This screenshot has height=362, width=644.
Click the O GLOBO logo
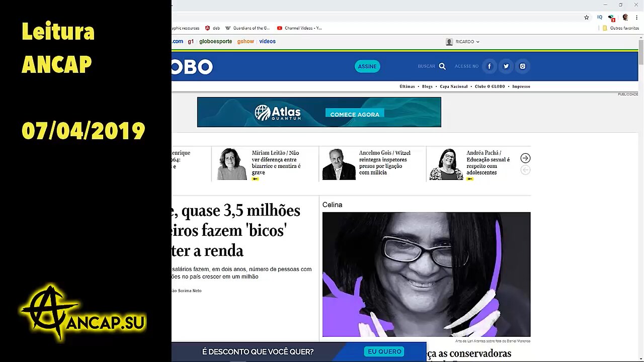192,66
